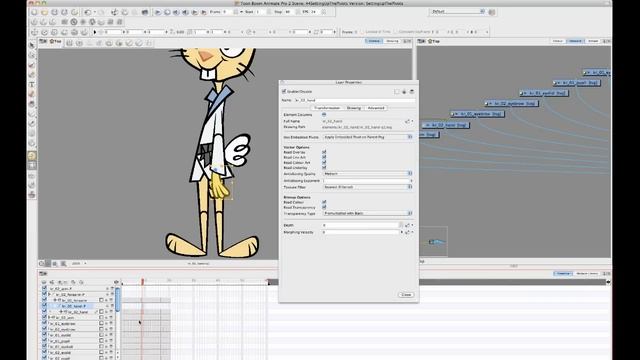Click the Name input field in Layer Properties
Screen dimensions: 640x360
(x=354, y=100)
